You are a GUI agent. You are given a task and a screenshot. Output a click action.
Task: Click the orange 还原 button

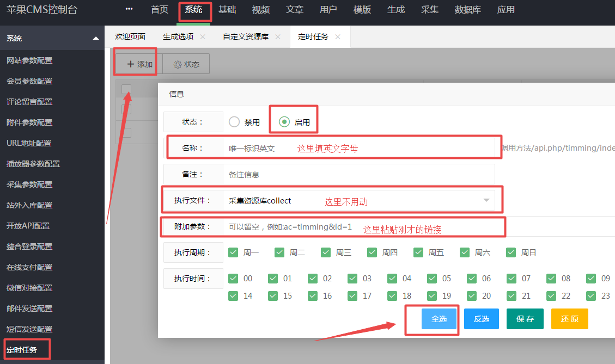point(570,319)
